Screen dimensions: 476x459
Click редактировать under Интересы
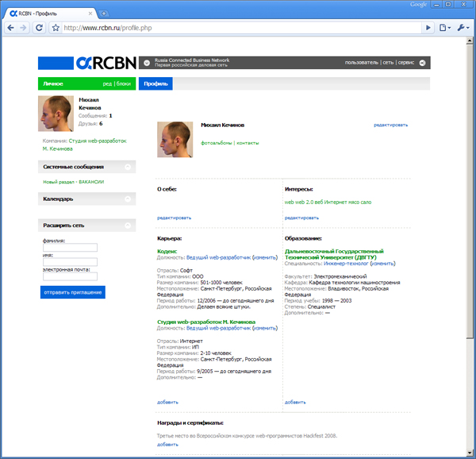301,218
